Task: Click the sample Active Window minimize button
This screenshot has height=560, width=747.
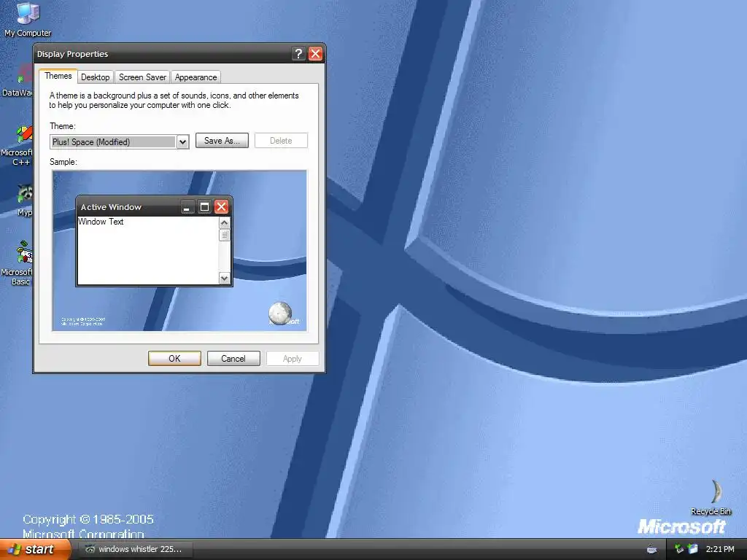Action: (187, 207)
